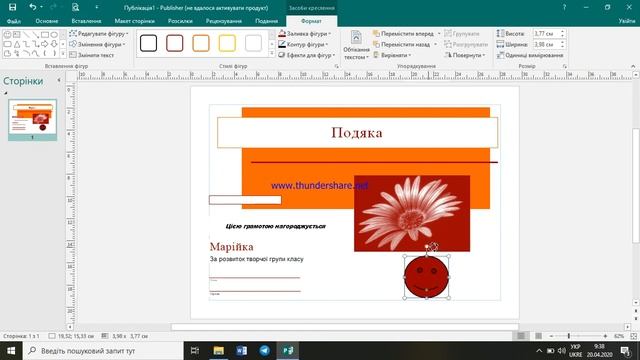640x360 pixels.
Task: Switch to the Основне tab
Action: 47,21
